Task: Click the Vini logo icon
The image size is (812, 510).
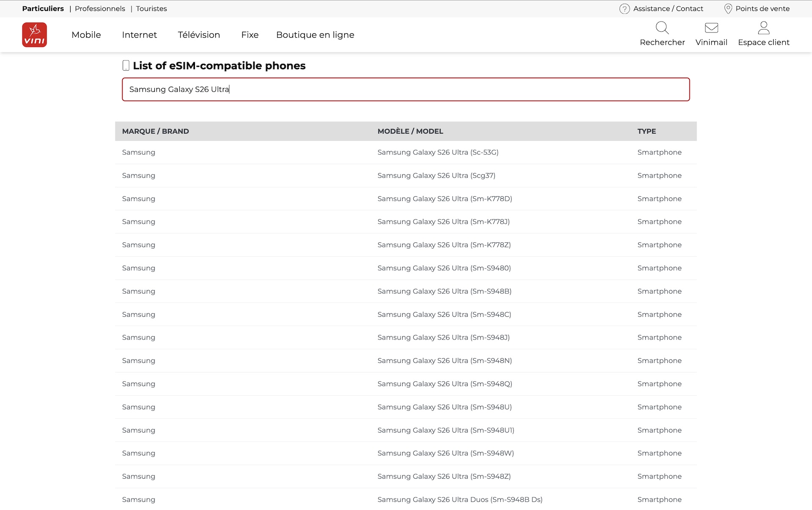Action: point(34,35)
